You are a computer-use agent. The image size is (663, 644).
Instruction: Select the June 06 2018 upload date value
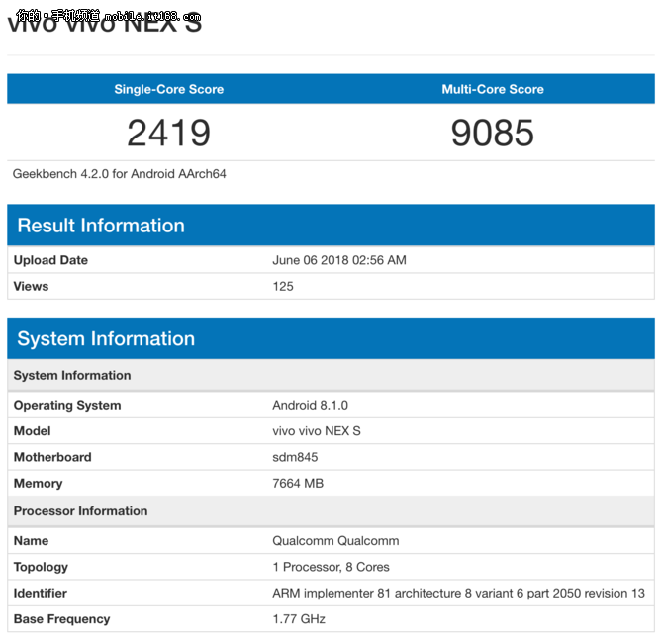[339, 260]
